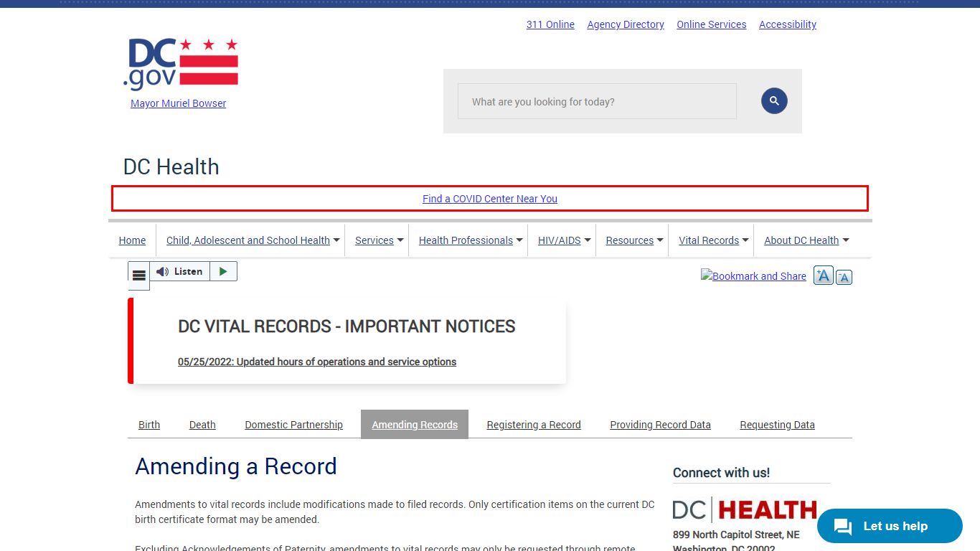Click the Amending a Record heading
980x551 pixels.
click(236, 466)
